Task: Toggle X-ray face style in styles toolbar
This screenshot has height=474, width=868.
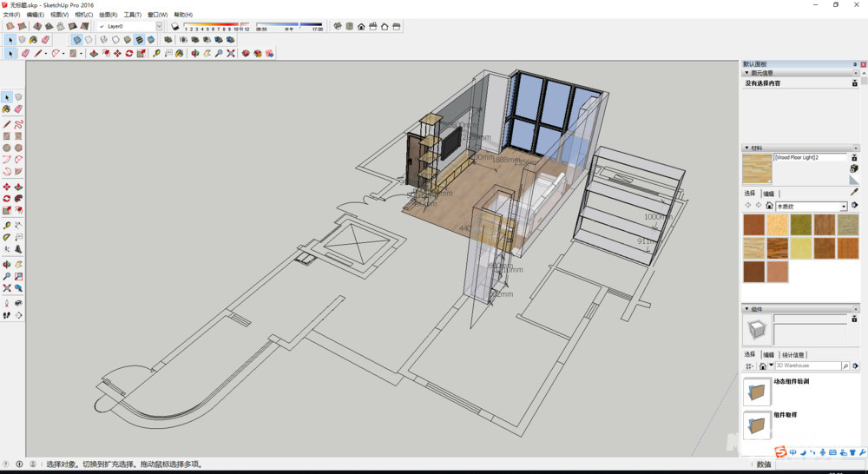Action: pos(77,40)
